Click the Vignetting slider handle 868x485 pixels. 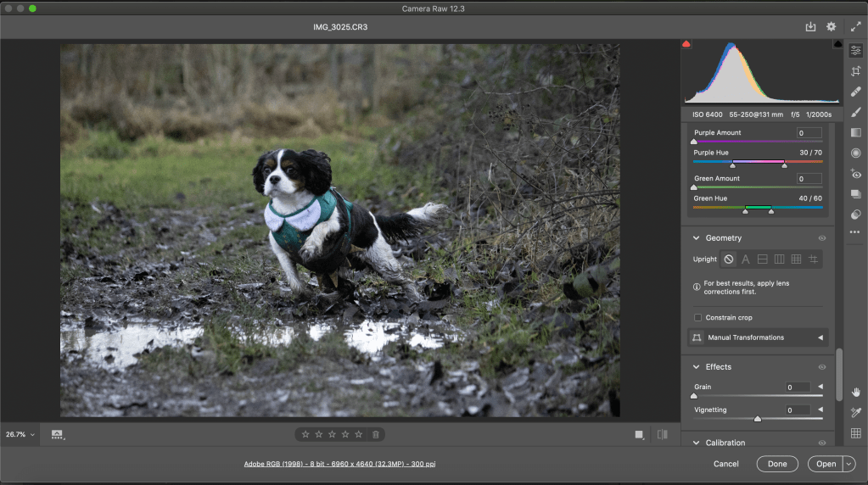point(758,419)
